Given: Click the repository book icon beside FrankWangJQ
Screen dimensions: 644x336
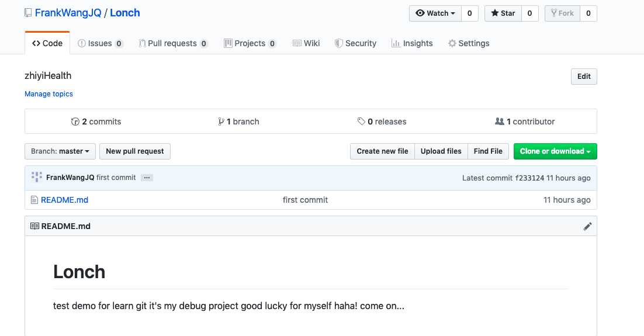Looking at the screenshot, I should click(x=28, y=13).
